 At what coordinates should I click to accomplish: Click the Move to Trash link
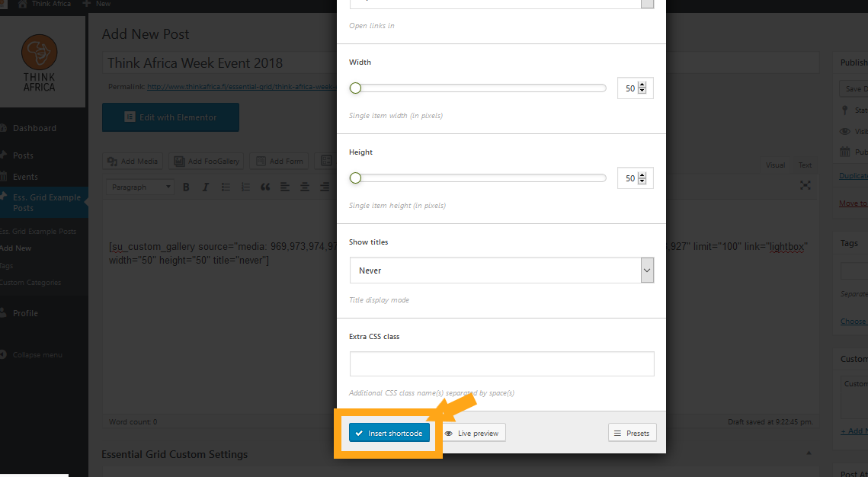click(854, 203)
